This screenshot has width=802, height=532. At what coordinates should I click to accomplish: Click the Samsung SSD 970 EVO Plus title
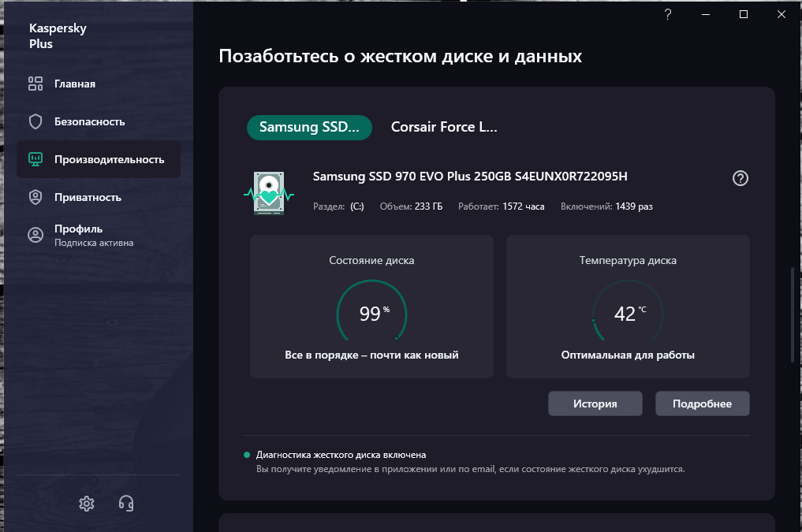470,177
